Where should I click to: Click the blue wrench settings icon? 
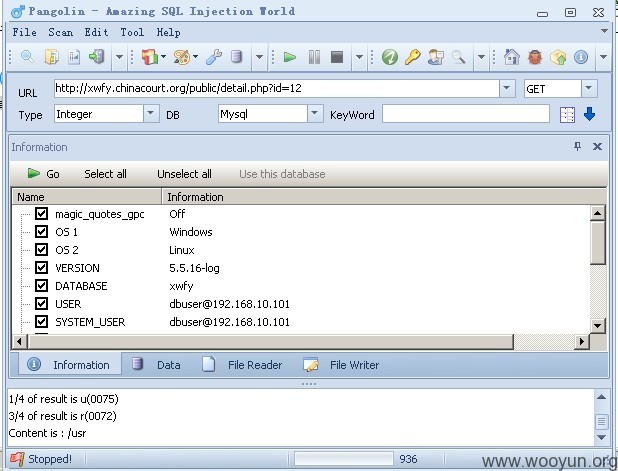[x=214, y=57]
